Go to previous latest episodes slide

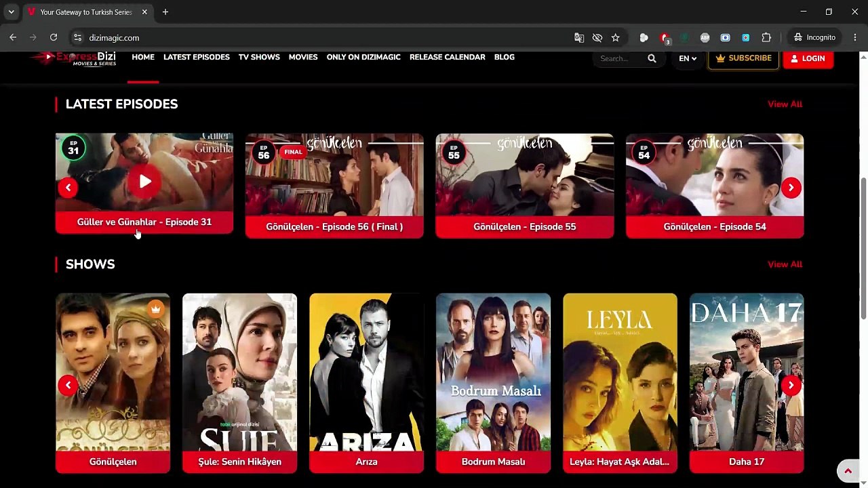point(68,188)
